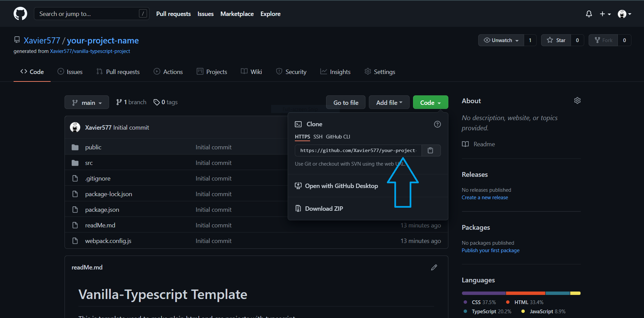The width and height of the screenshot is (644, 318).
Task: Click the clone help question icon
Action: (437, 124)
